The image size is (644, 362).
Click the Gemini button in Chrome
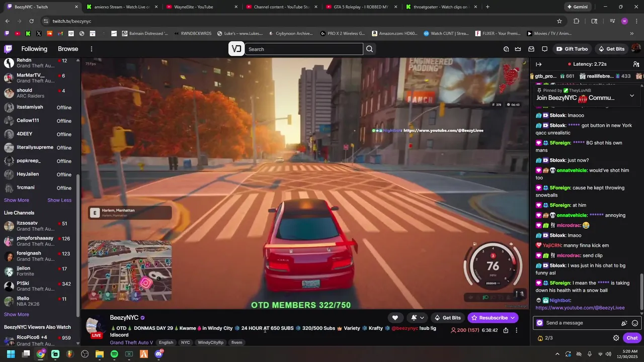click(x=577, y=7)
